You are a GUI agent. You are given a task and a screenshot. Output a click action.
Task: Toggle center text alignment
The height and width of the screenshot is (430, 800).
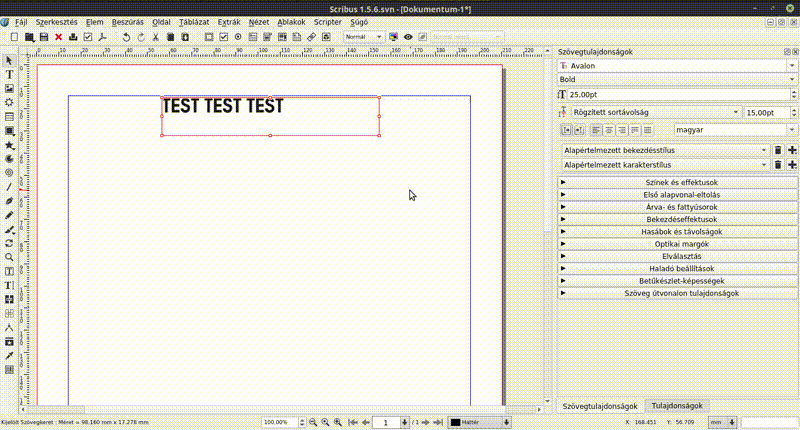(608, 130)
